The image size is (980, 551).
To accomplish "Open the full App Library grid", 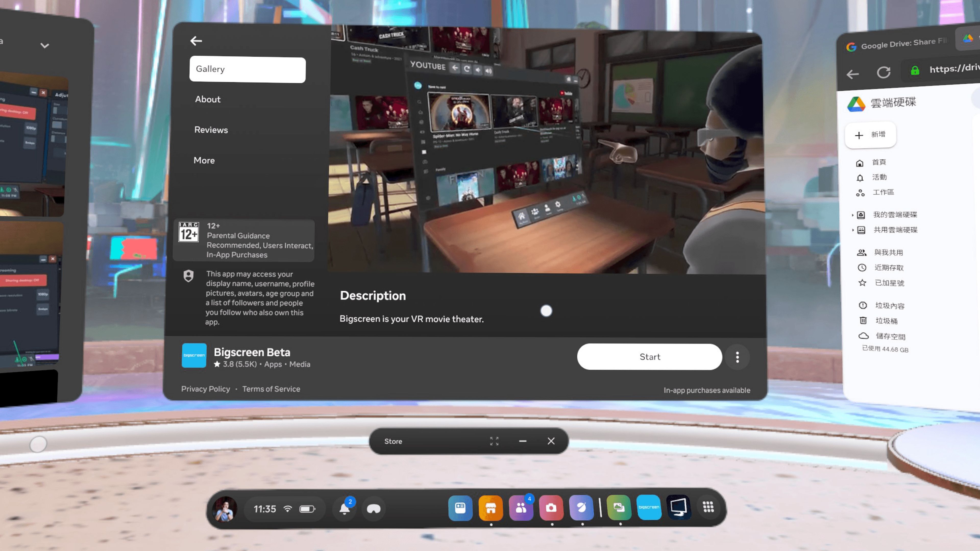I will click(708, 507).
